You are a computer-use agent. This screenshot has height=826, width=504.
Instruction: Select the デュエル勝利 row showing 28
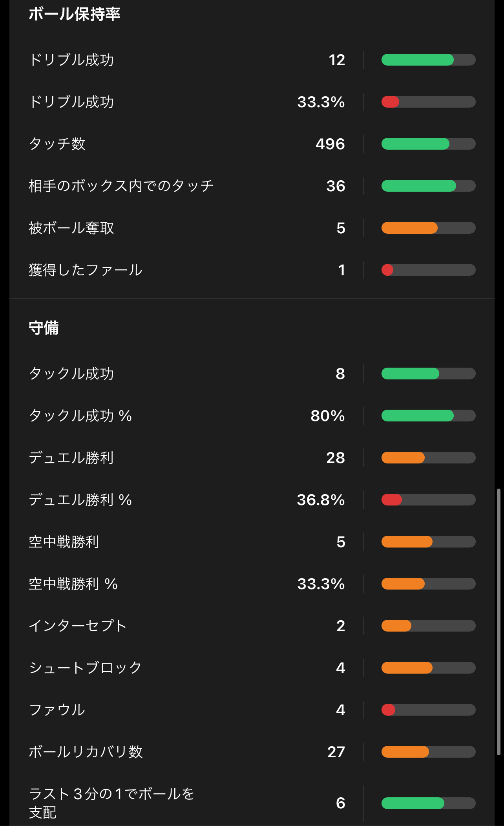pyautogui.click(x=252, y=458)
